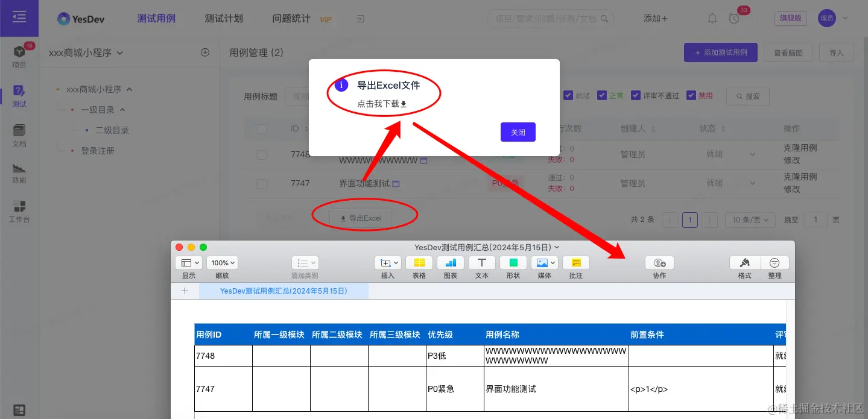Click the card icon next to 界面功能测试
Viewport: 868px width, 419px height.
click(x=396, y=183)
